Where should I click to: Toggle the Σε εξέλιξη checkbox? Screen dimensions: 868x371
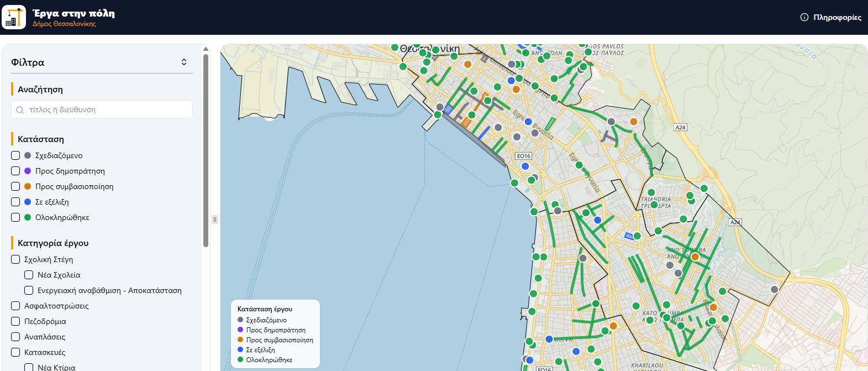coord(15,202)
